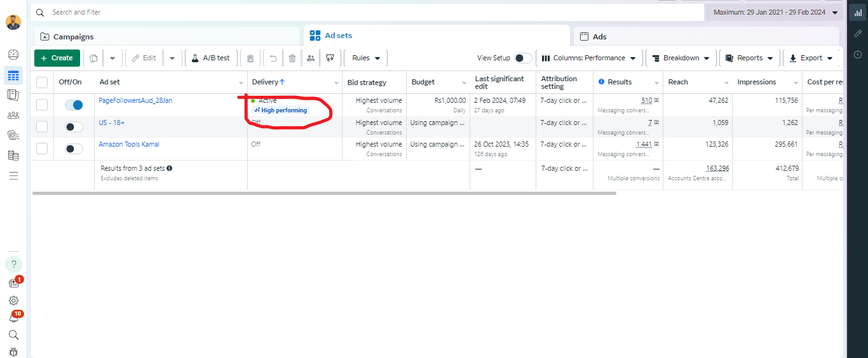
Task: Click the charts icon in right panel
Action: pyautogui.click(x=858, y=13)
